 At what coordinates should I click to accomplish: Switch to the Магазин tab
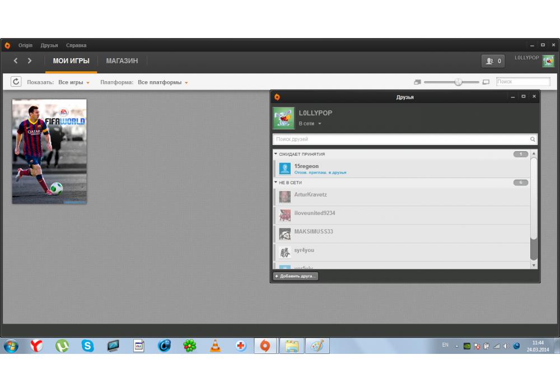click(x=122, y=61)
